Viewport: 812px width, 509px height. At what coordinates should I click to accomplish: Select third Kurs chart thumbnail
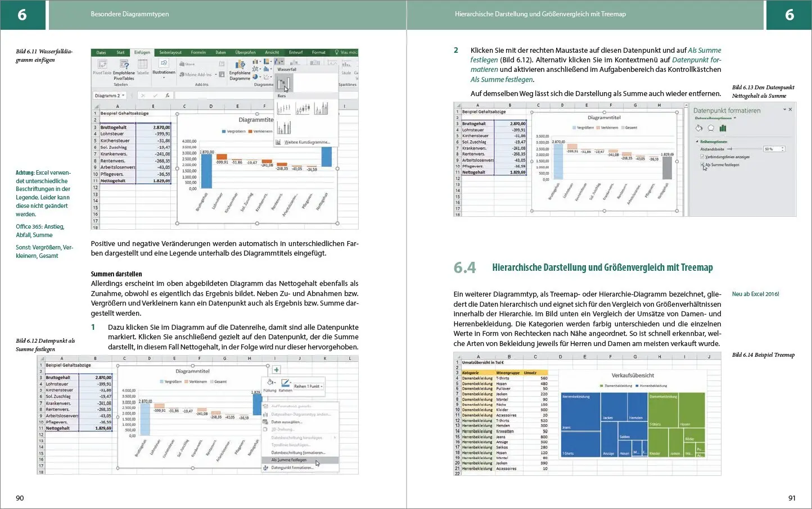321,108
